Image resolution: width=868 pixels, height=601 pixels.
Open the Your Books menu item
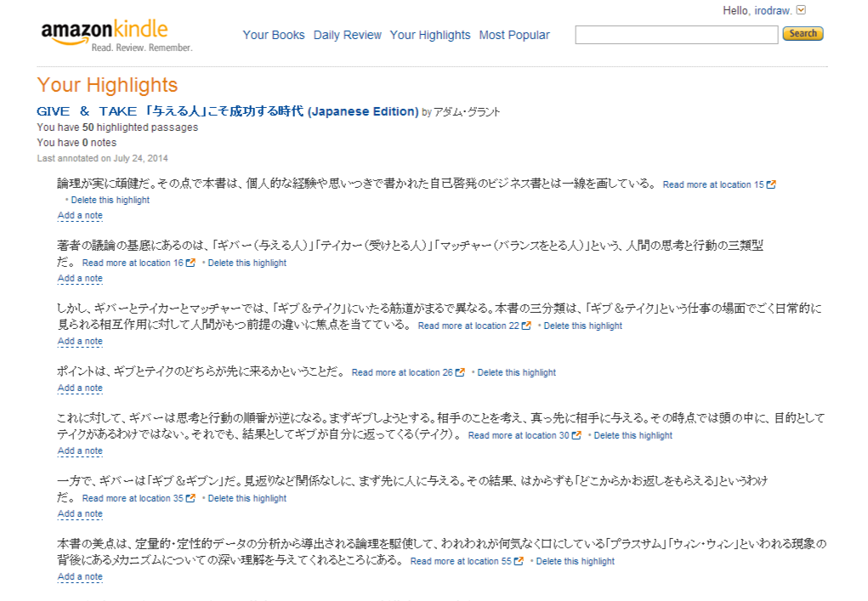coord(273,35)
